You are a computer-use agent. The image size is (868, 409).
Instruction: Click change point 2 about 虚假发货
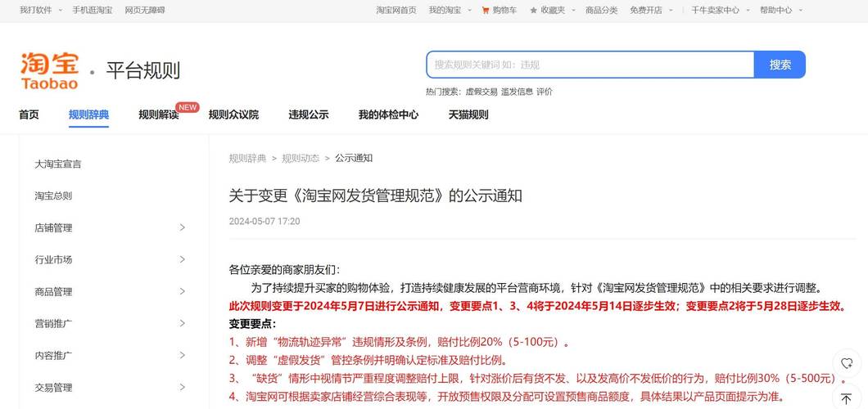(x=368, y=361)
